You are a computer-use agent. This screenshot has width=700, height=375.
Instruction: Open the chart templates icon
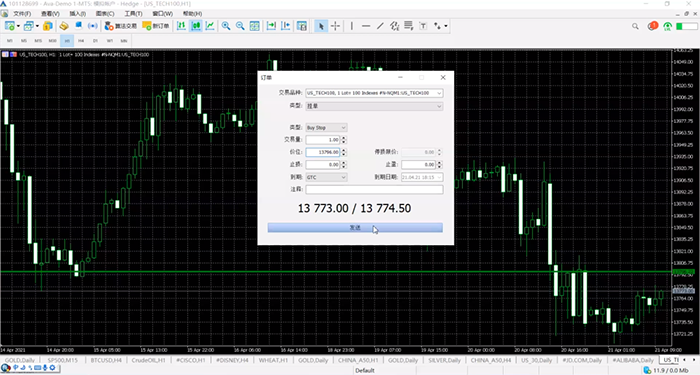point(302,26)
